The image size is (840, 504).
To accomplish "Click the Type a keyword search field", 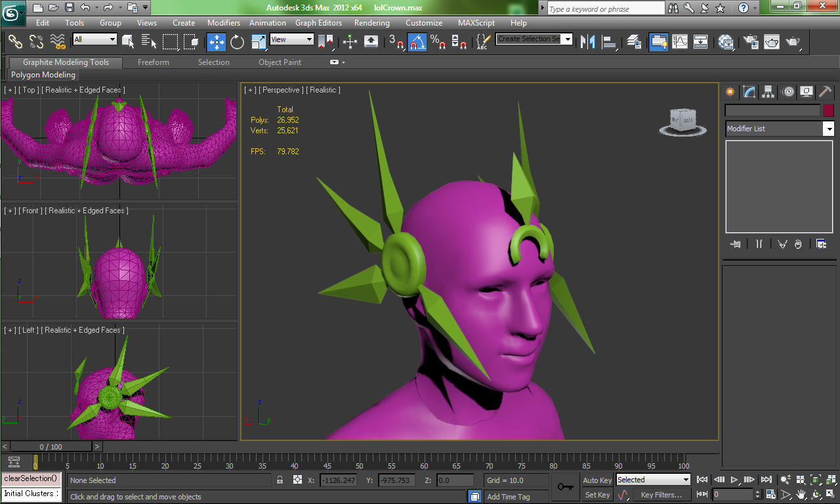I will (606, 9).
